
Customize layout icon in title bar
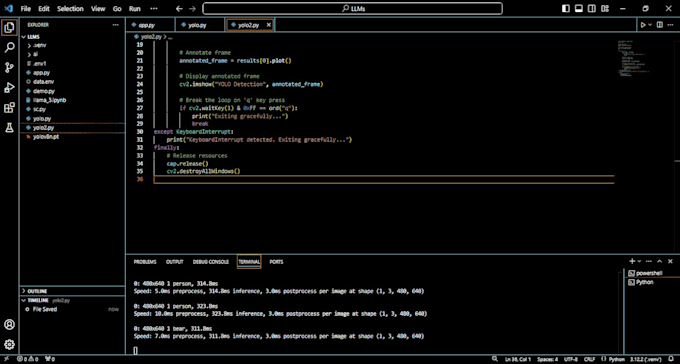pos(605,9)
